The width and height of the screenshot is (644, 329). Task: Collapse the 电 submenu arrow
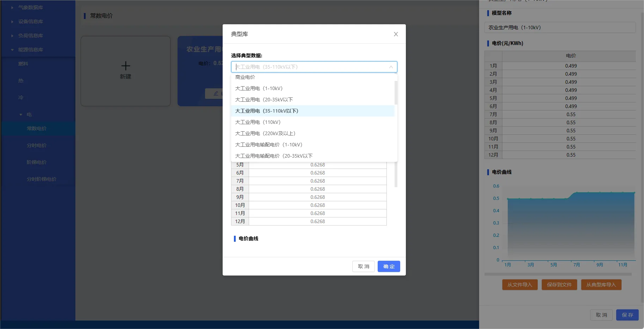21,114
